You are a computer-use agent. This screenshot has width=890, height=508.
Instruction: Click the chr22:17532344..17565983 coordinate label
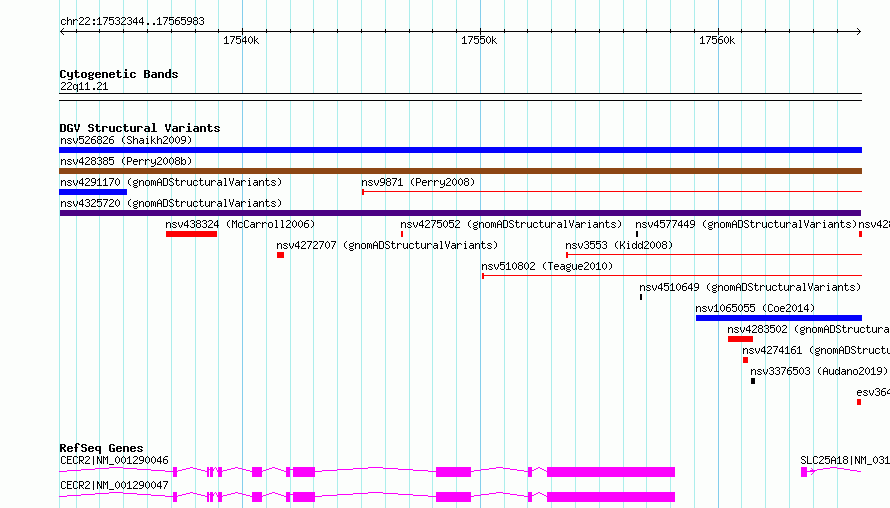point(132,21)
